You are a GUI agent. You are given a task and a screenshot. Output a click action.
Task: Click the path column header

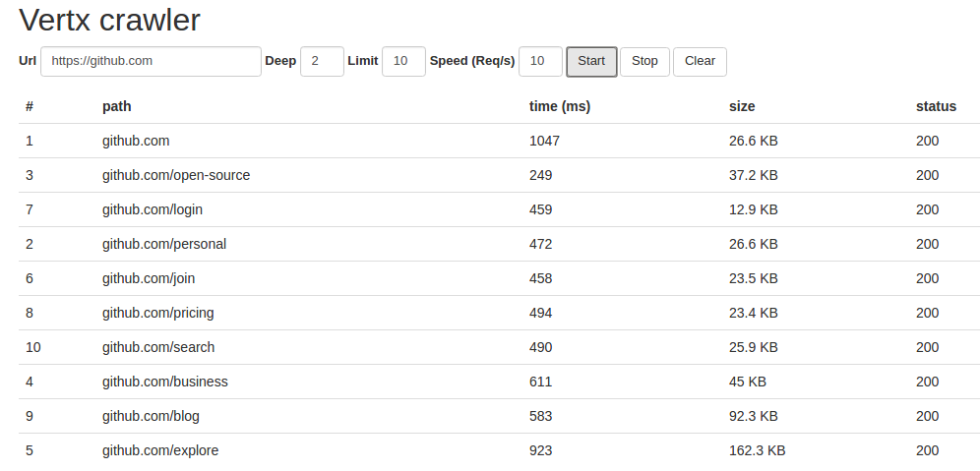pyautogui.click(x=117, y=106)
